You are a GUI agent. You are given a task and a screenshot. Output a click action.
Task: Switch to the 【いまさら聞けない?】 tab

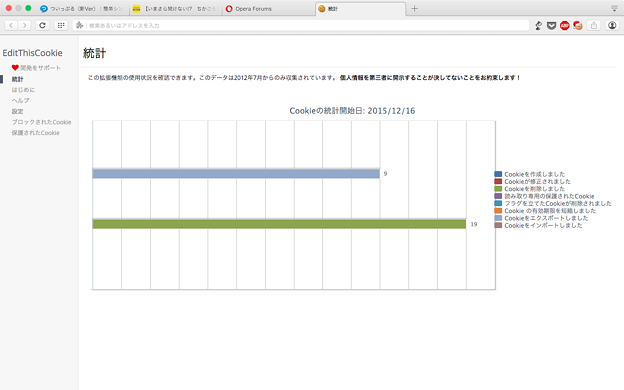pos(175,9)
